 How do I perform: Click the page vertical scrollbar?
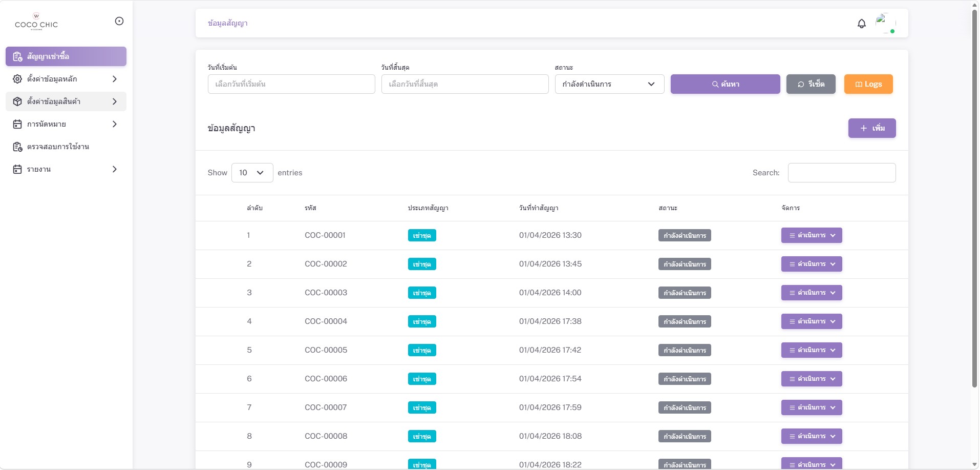pos(974,205)
